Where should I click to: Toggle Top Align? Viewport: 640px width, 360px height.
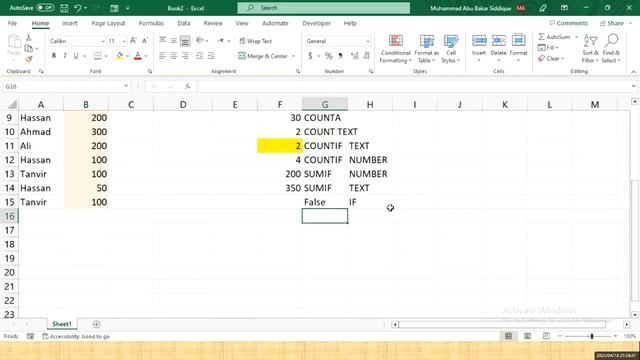point(162,40)
